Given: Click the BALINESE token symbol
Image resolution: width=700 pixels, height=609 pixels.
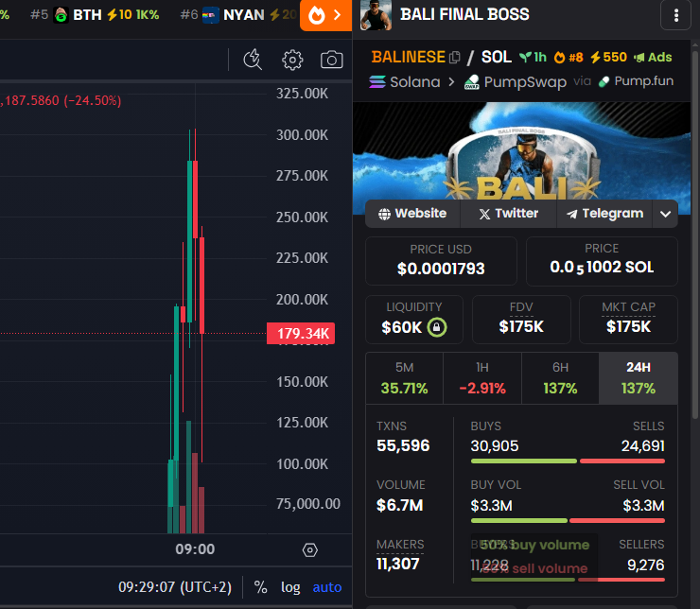Looking at the screenshot, I should coord(409,57).
